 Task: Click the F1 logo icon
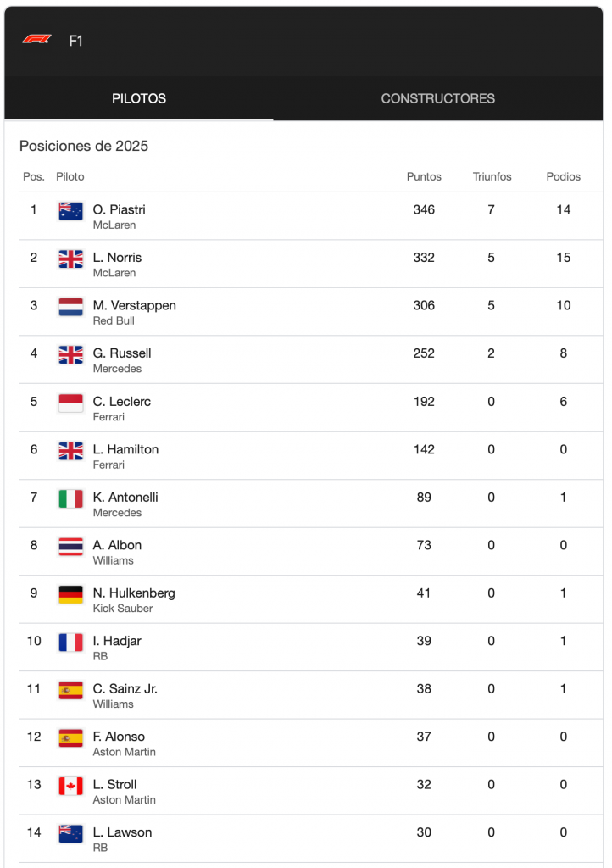[36, 40]
